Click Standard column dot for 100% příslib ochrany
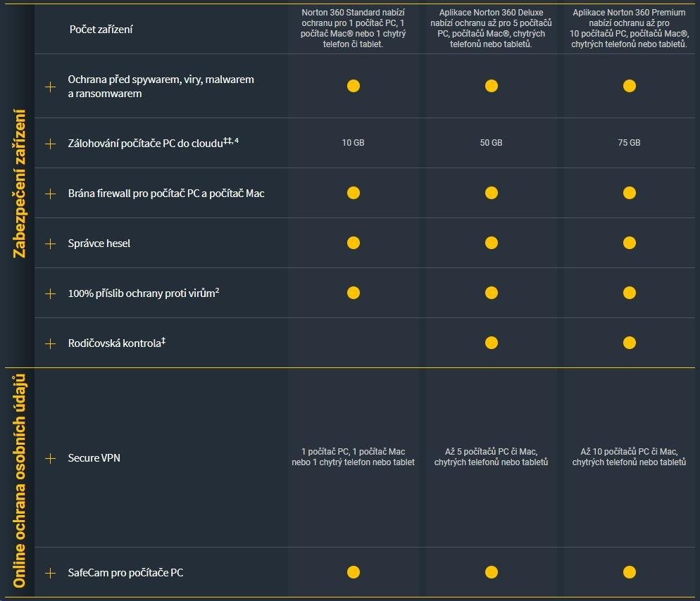 tap(354, 293)
